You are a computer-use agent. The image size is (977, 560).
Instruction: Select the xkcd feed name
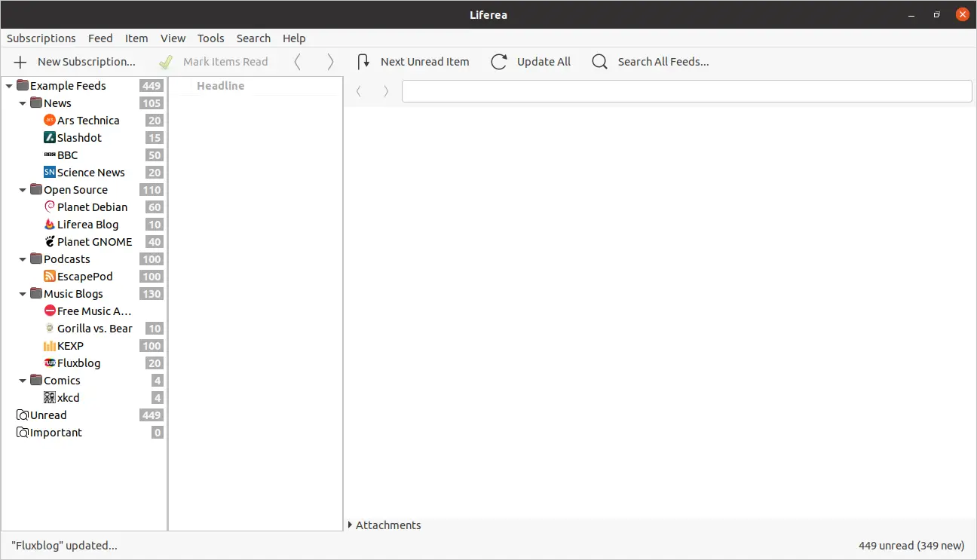tap(68, 398)
